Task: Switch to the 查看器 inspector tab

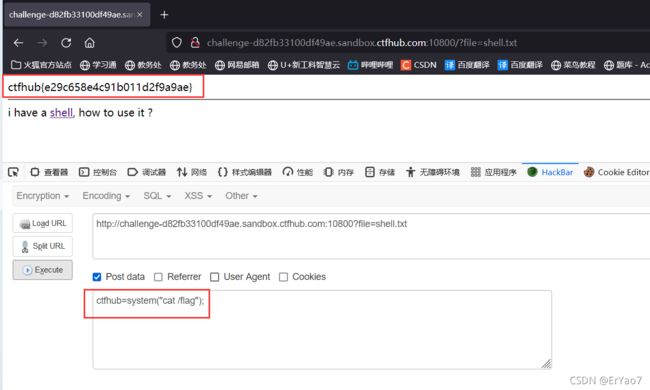Action: [x=49, y=172]
